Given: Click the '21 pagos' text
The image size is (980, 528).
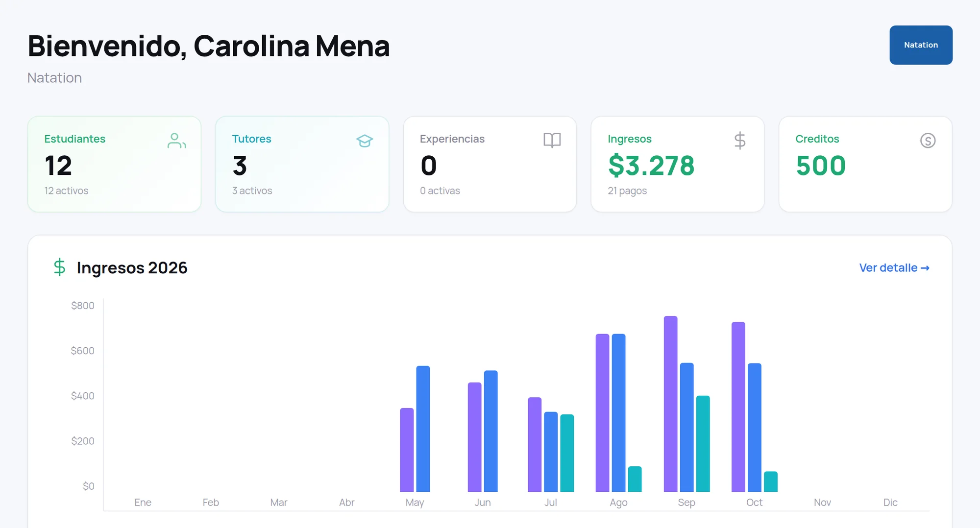Looking at the screenshot, I should click(x=627, y=191).
